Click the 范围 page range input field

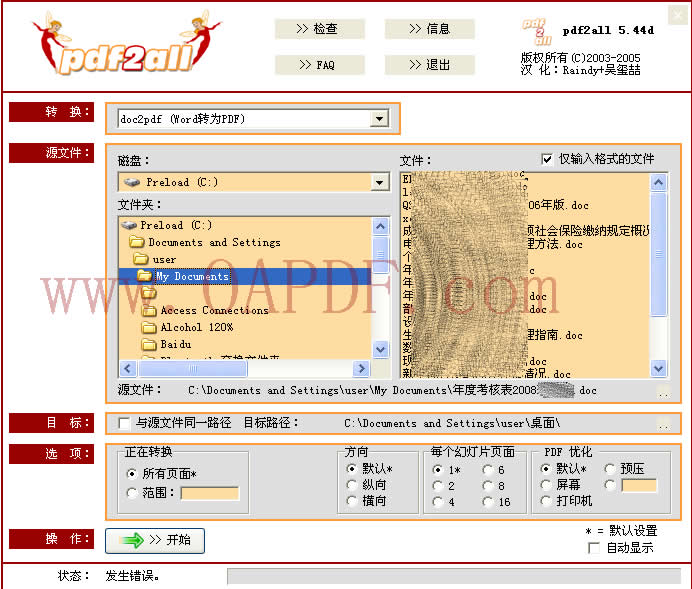[x=210, y=493]
